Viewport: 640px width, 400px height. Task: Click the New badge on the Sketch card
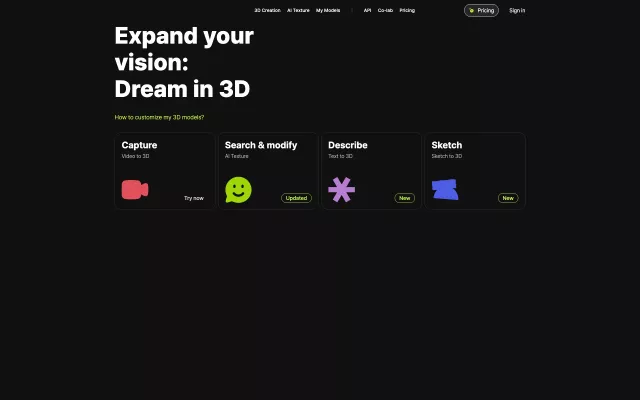coord(508,198)
